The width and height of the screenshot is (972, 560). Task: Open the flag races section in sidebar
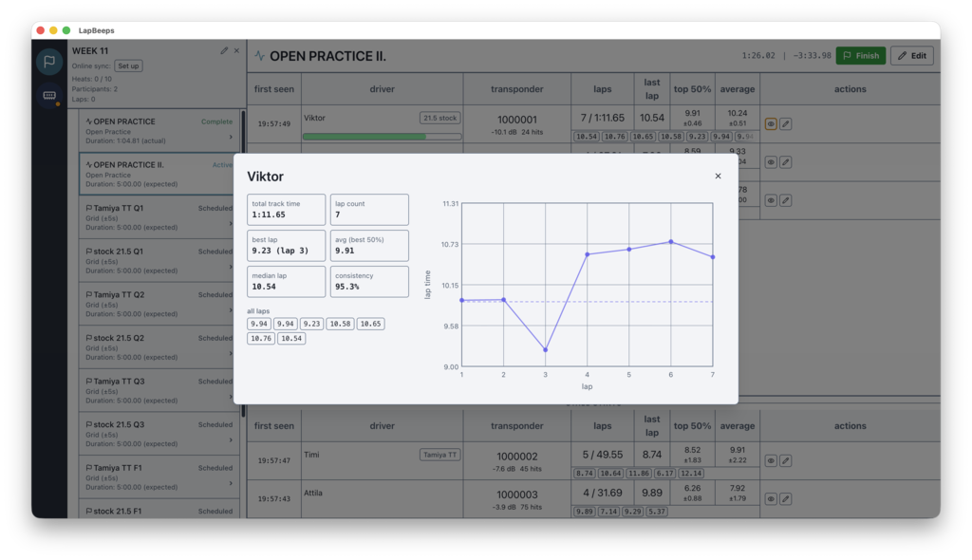coord(49,62)
